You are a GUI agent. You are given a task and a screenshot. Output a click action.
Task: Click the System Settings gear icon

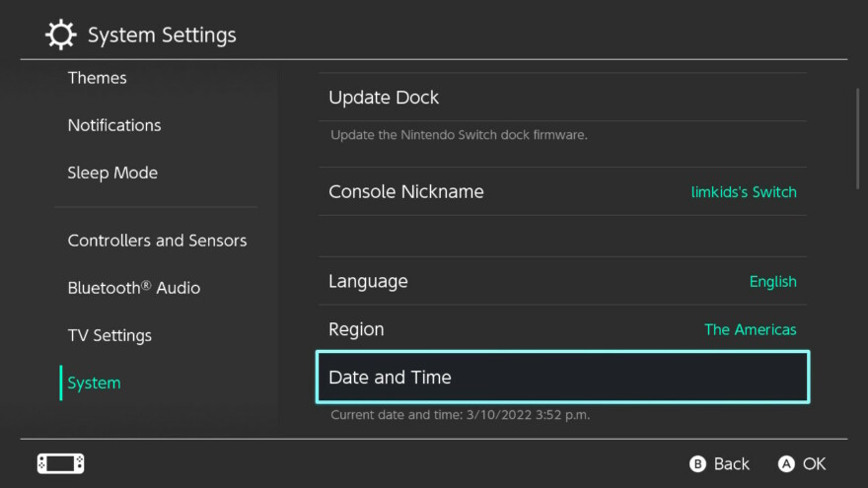(60, 35)
